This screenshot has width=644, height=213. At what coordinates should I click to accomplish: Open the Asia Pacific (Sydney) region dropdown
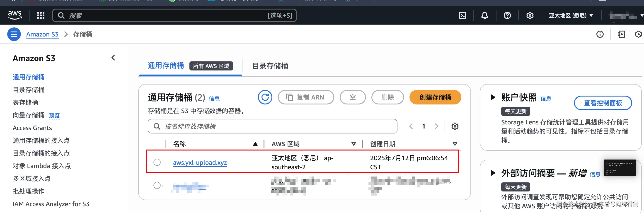coord(571,15)
